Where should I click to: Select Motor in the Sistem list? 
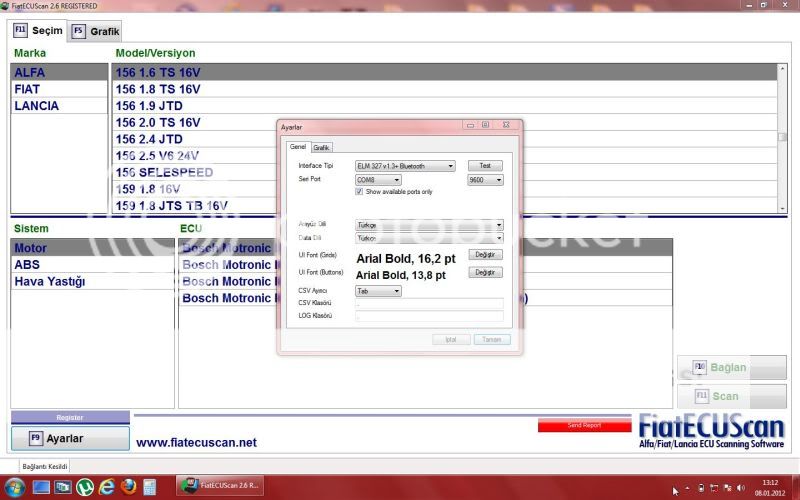tap(92, 248)
